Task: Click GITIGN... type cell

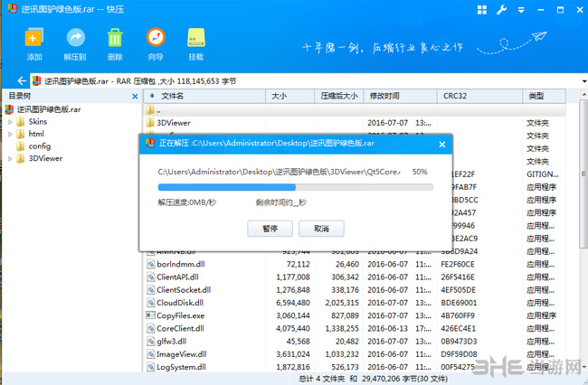Action: click(x=542, y=174)
